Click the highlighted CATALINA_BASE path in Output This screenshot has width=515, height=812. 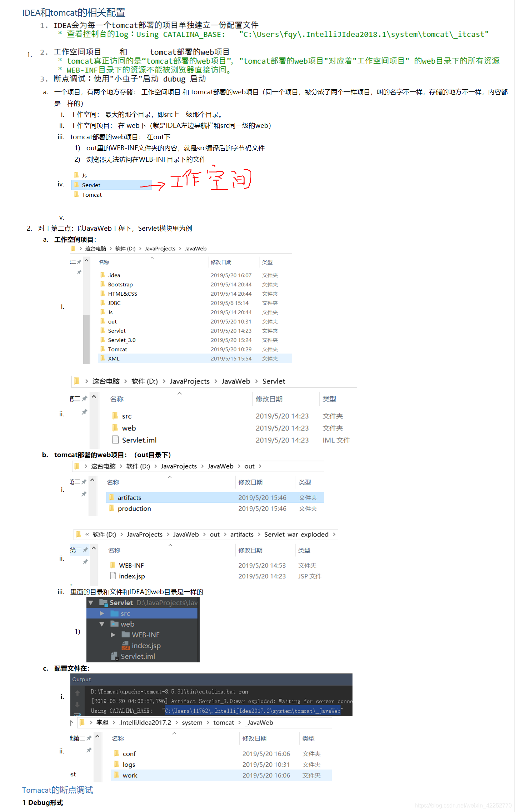tap(252, 711)
